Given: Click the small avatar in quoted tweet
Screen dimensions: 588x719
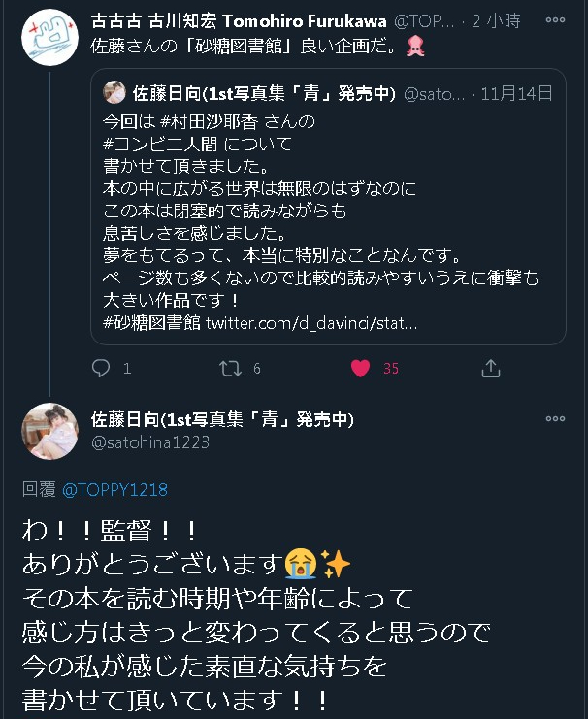Looking at the screenshot, I should tap(114, 93).
